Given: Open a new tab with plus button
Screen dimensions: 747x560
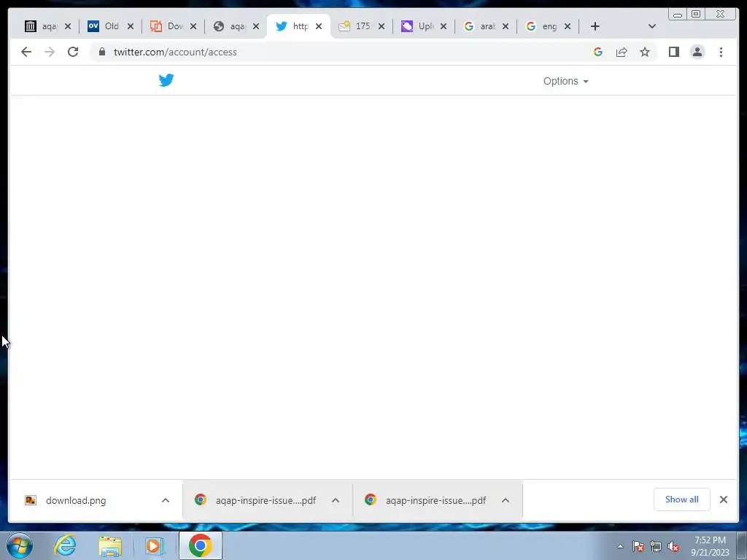Looking at the screenshot, I should (x=595, y=26).
